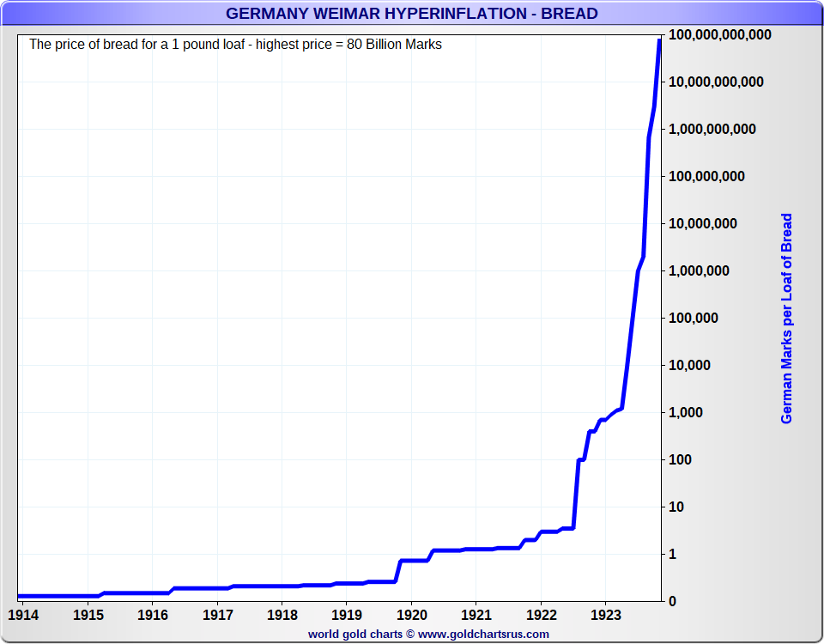Click the x-axis year label 1920

click(411, 615)
